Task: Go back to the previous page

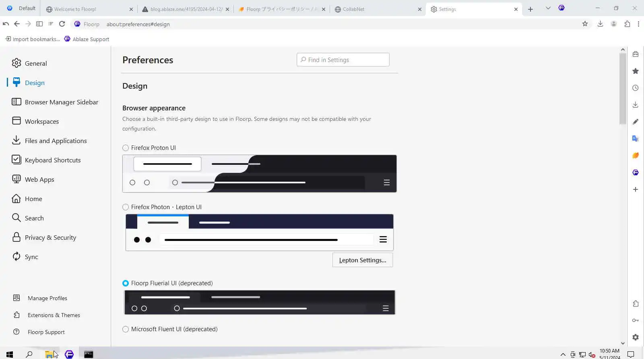Action: coord(17,24)
